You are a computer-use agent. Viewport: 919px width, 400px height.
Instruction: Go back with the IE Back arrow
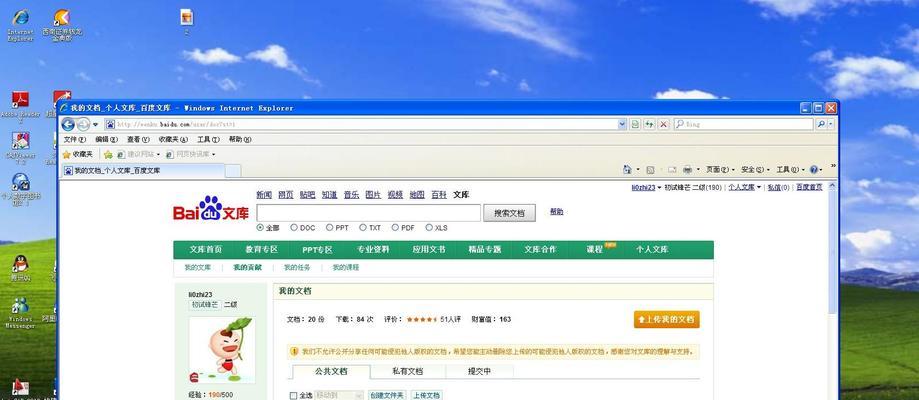[x=68, y=124]
